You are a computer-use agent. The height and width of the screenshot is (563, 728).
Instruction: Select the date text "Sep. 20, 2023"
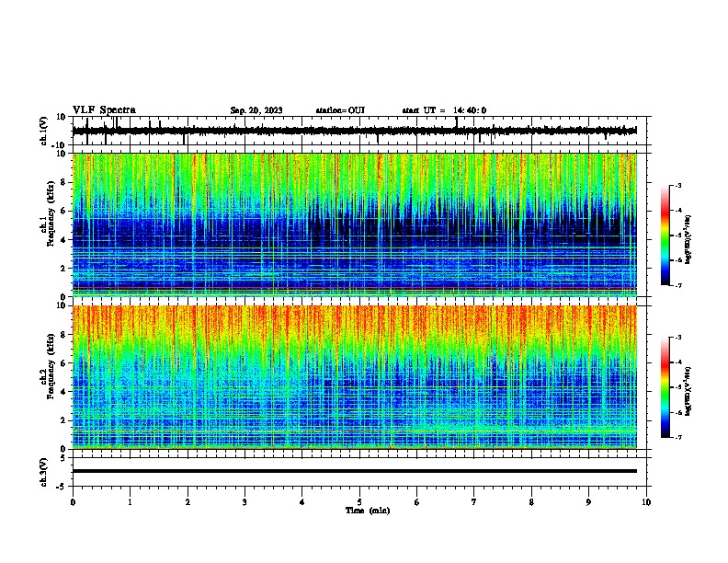tap(256, 110)
